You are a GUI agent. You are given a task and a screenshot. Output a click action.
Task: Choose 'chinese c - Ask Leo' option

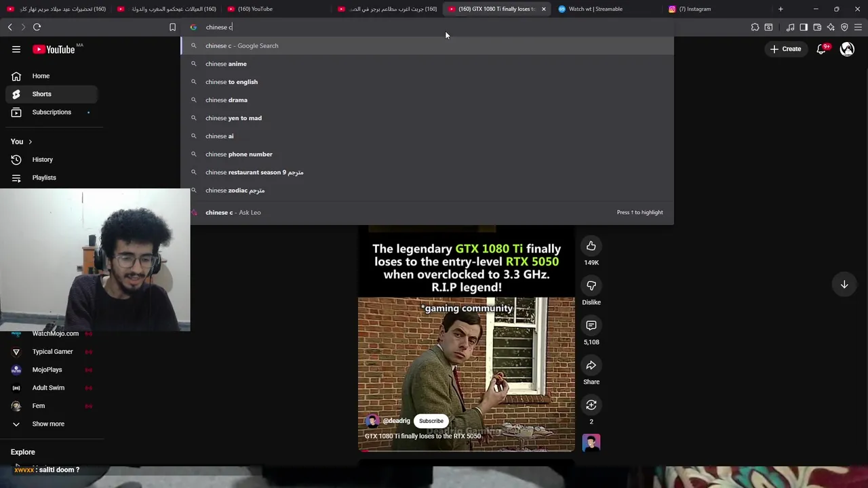427,212
